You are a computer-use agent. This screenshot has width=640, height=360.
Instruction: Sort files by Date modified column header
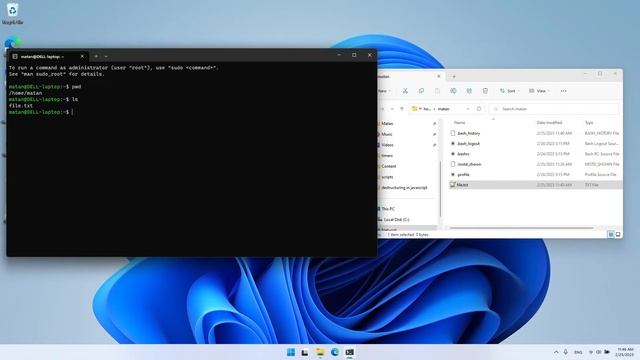coord(549,122)
